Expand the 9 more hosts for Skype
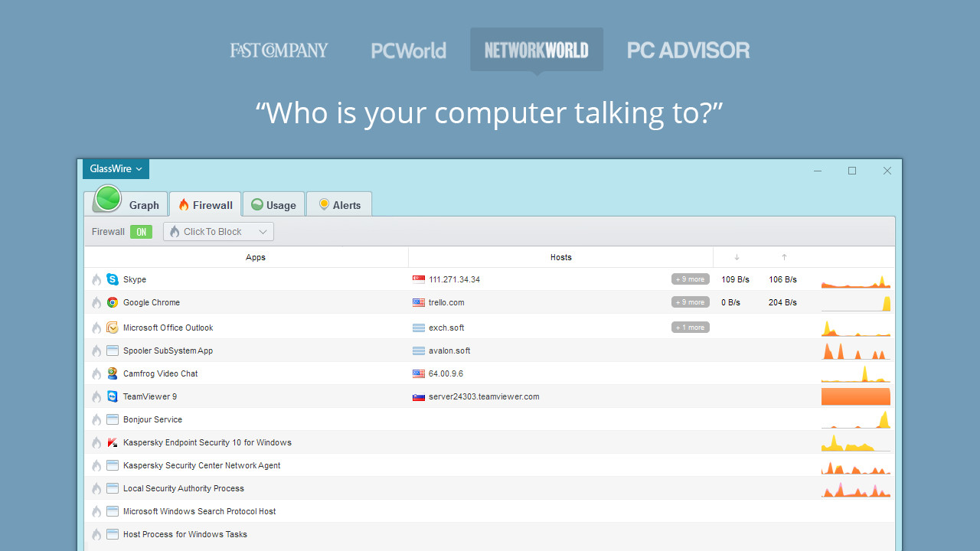The width and height of the screenshot is (980, 551). point(690,279)
